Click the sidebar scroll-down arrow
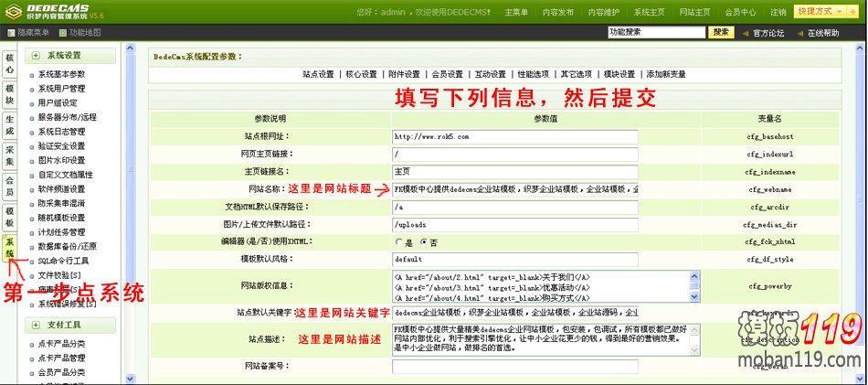This screenshot has width=868, height=385. (130, 379)
